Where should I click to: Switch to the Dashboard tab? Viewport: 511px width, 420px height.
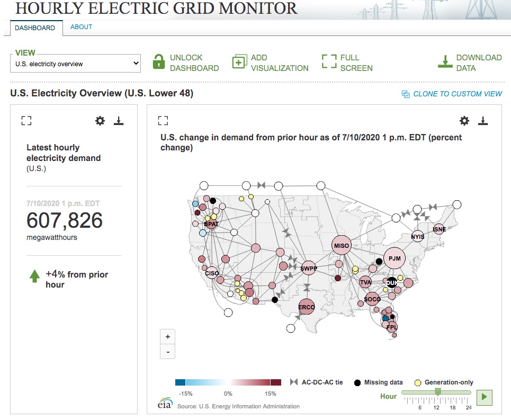[x=35, y=28]
